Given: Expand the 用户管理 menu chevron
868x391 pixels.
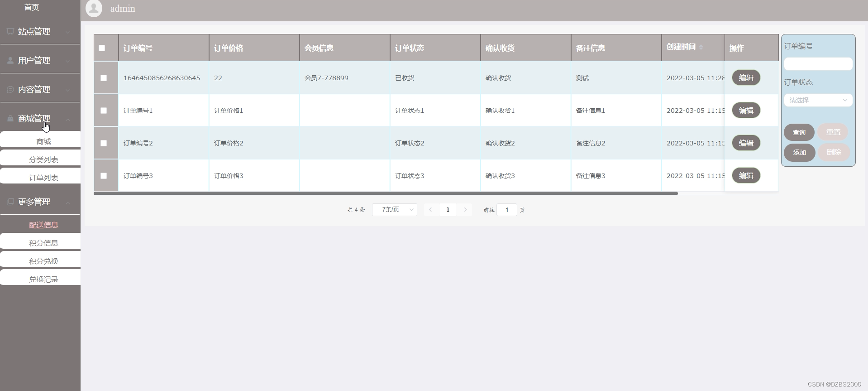Looking at the screenshot, I should pos(68,61).
